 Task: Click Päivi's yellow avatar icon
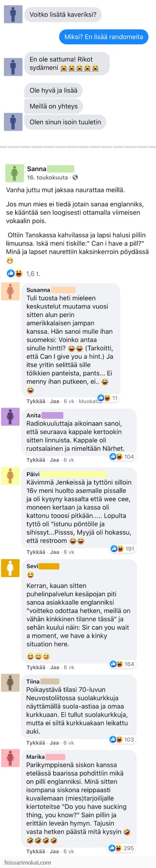[10, 475]
